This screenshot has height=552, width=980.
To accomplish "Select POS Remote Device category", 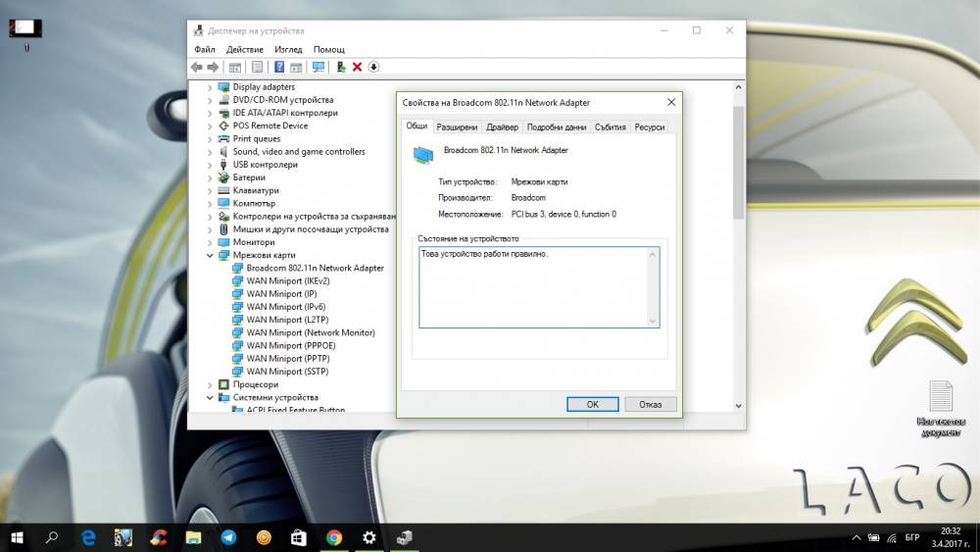I will tap(270, 125).
